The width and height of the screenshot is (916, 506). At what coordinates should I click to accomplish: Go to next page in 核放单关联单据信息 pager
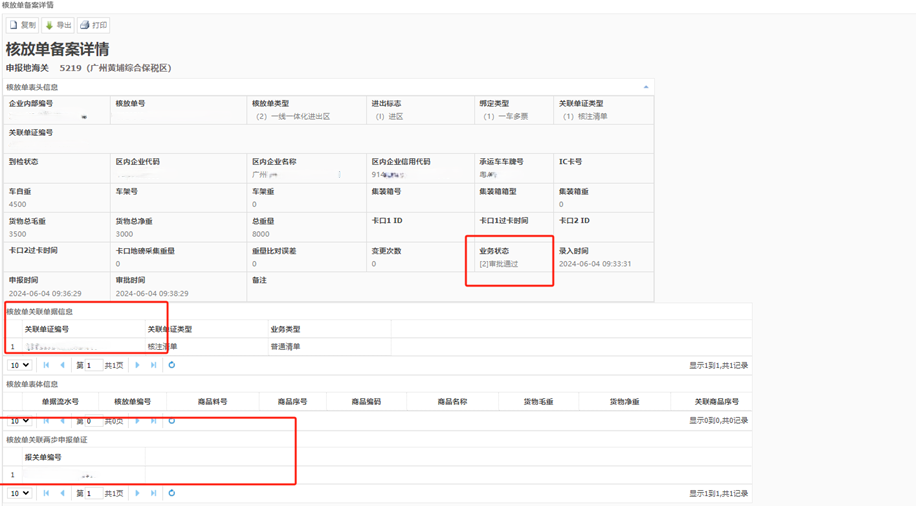coord(137,365)
